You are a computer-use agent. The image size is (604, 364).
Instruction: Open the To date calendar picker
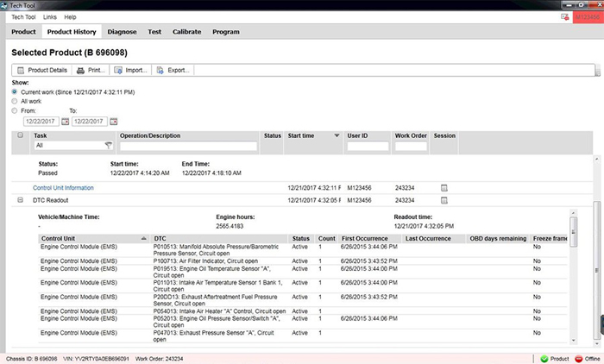click(113, 122)
